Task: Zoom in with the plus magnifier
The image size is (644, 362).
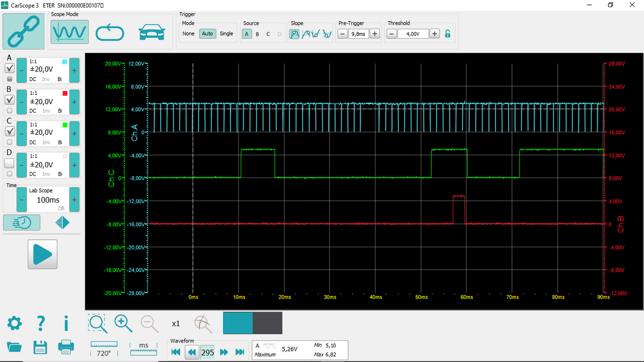Action: coord(123,323)
